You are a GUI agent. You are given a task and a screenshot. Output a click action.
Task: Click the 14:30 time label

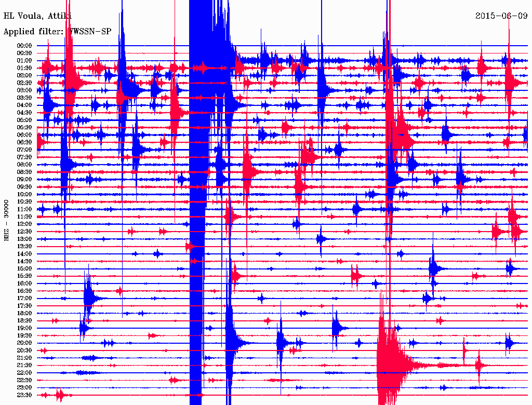coord(24,261)
